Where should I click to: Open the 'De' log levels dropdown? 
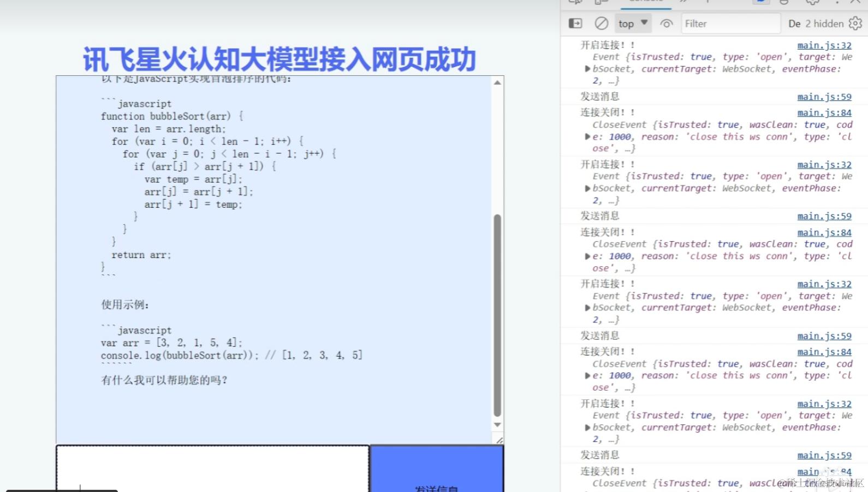pos(794,23)
